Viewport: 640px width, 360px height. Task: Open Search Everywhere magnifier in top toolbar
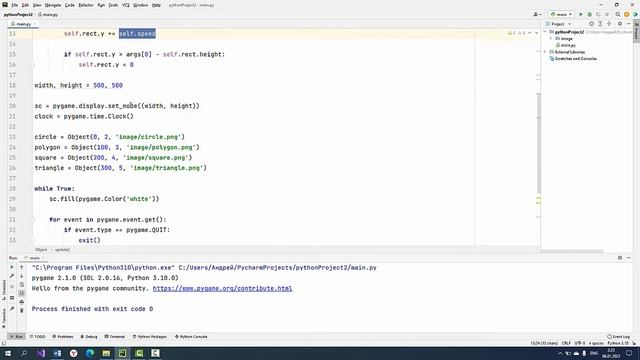tap(618, 14)
